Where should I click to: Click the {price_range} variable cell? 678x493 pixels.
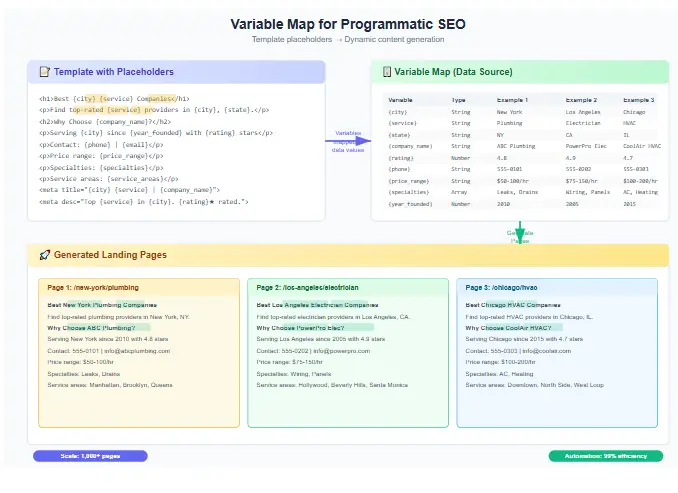click(x=409, y=181)
